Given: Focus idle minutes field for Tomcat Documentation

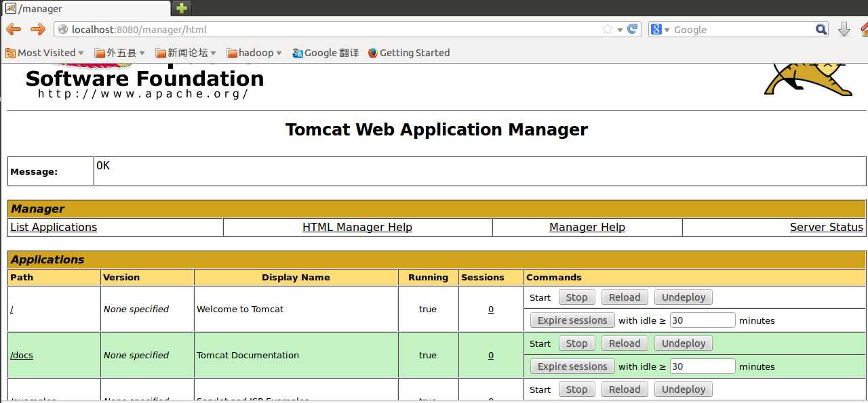Looking at the screenshot, I should [x=703, y=366].
